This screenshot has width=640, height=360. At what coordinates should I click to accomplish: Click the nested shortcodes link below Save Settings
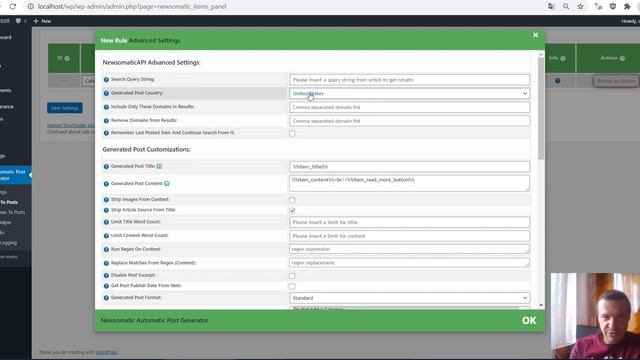[71, 125]
